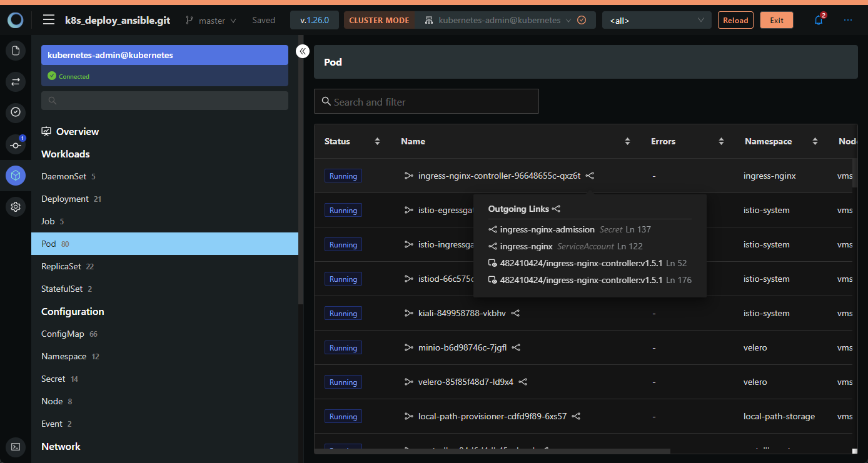Click incoming links icon for kiali pod
Viewport: 868px width, 463px height.
(x=409, y=313)
